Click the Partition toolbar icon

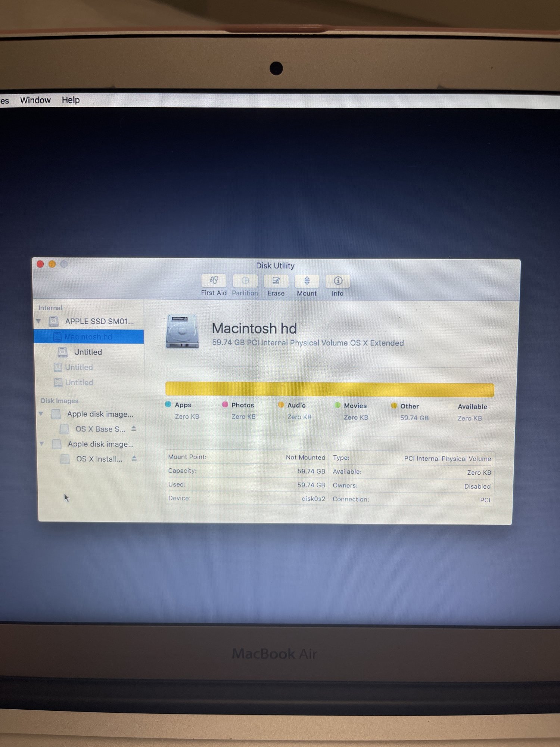[245, 281]
